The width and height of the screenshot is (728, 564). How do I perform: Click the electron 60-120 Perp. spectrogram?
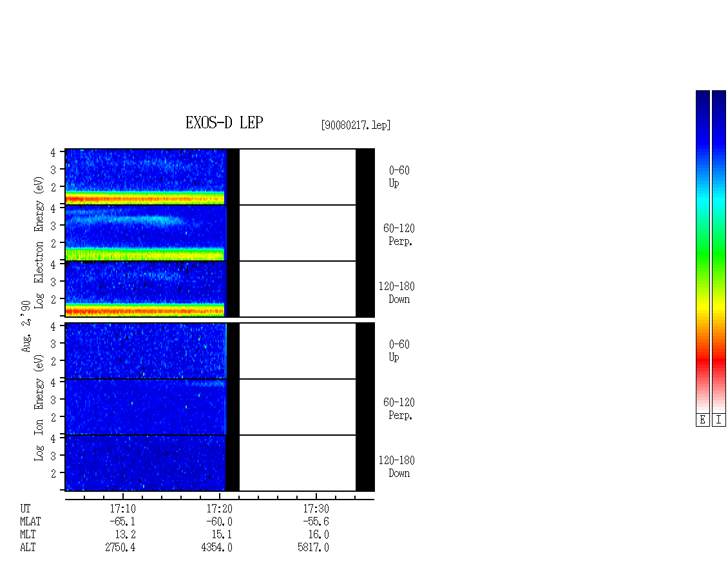tap(220, 233)
